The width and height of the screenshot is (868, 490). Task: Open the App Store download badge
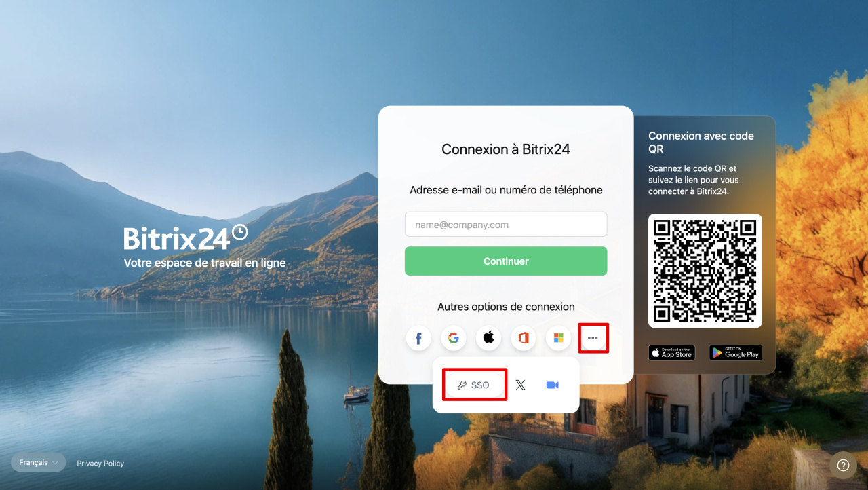(x=672, y=353)
